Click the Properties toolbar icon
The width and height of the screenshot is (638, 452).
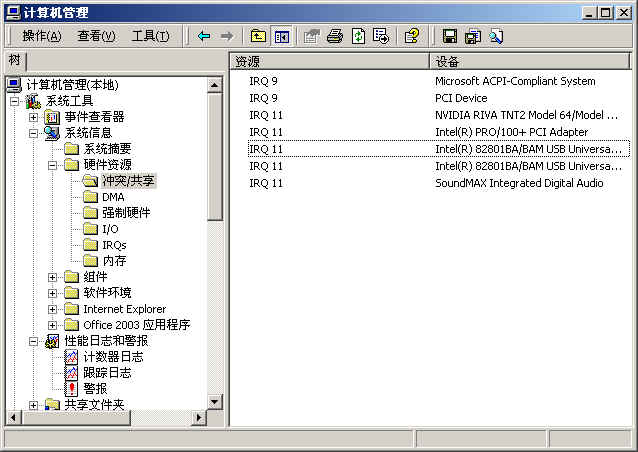click(x=311, y=37)
